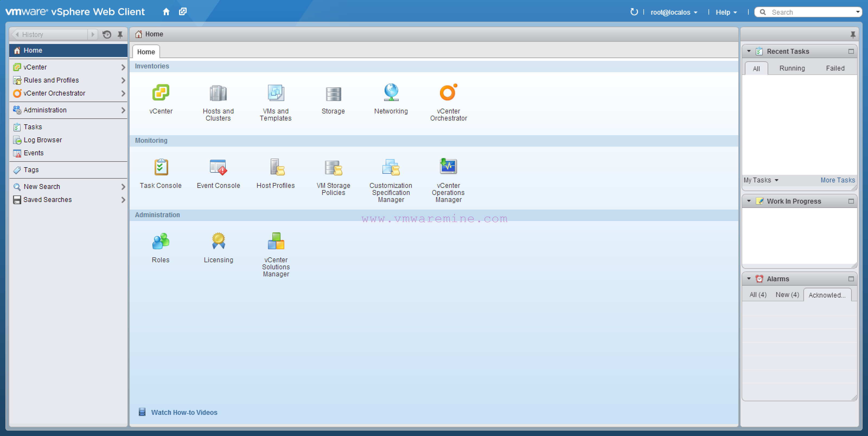Click the home icon in the top banner

tap(166, 12)
